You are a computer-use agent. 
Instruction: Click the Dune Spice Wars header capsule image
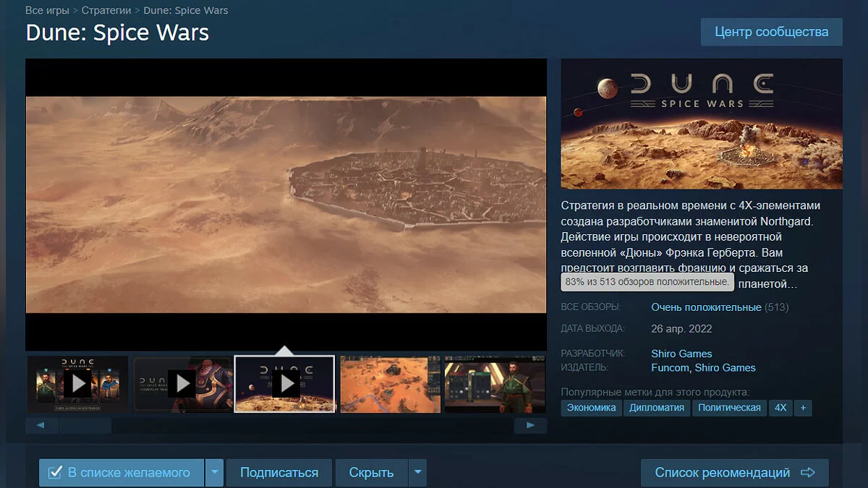pos(702,124)
